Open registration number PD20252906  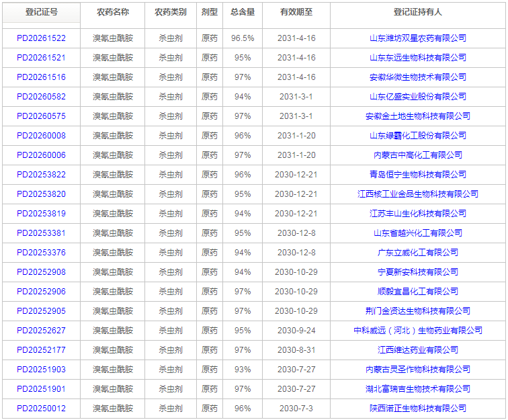[x=41, y=292]
